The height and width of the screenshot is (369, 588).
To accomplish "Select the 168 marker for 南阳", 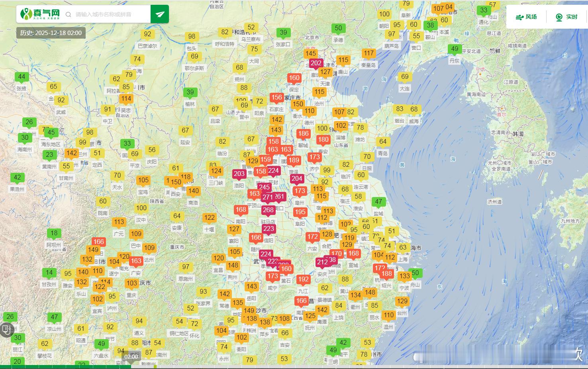I will 241,209.
